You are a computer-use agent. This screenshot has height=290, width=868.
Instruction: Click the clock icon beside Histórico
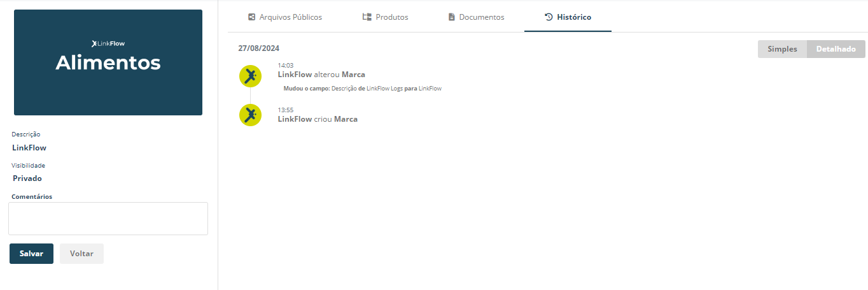coord(549,17)
